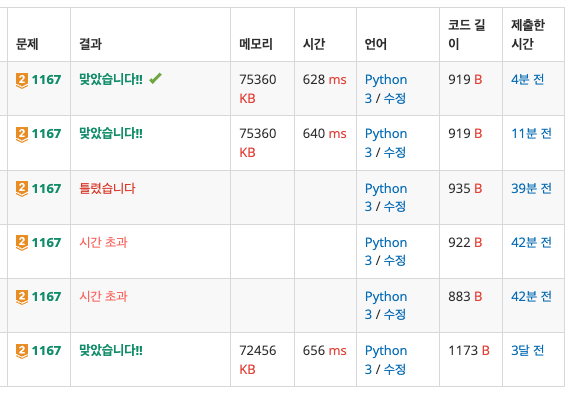Image resolution: width=575 pixels, height=395 pixels.
Task: Click the tier badge beside the 틀렸습니다 result
Action: click(x=22, y=189)
